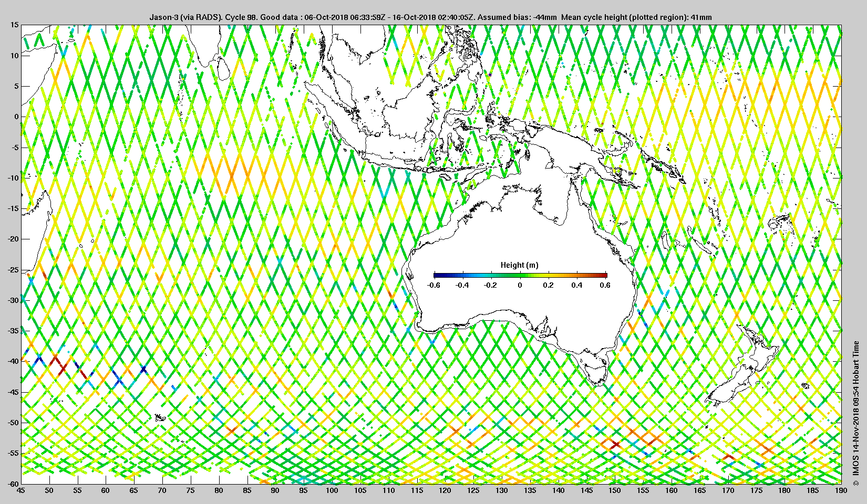Click longitude axis tick label "140"
Viewport: 867px width, 504px height.
pyautogui.click(x=558, y=491)
